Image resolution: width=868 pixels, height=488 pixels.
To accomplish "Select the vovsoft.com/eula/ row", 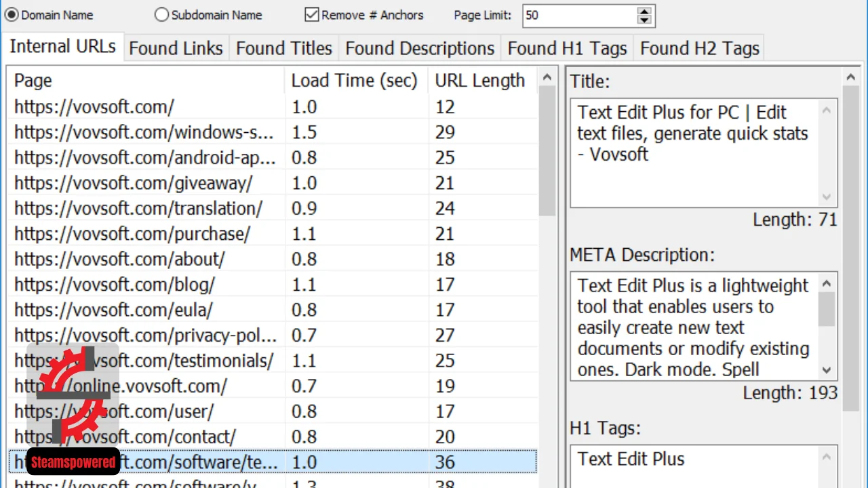I will click(273, 310).
